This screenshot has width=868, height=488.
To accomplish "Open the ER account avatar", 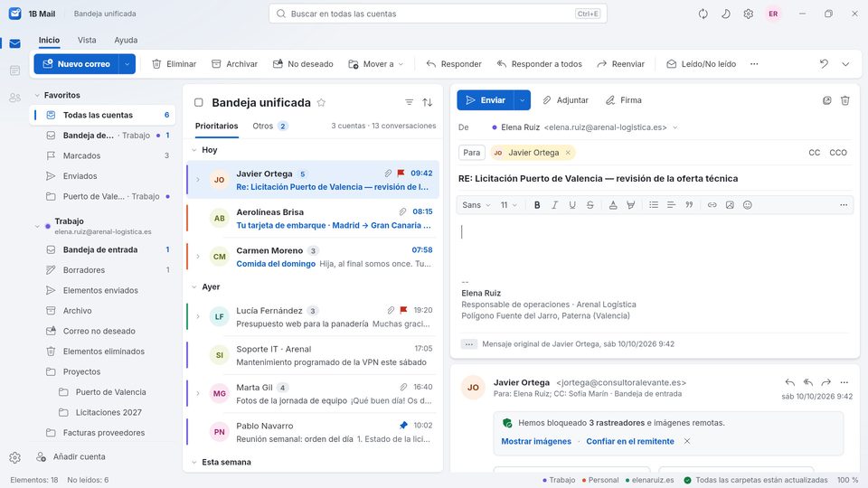I will click(773, 14).
